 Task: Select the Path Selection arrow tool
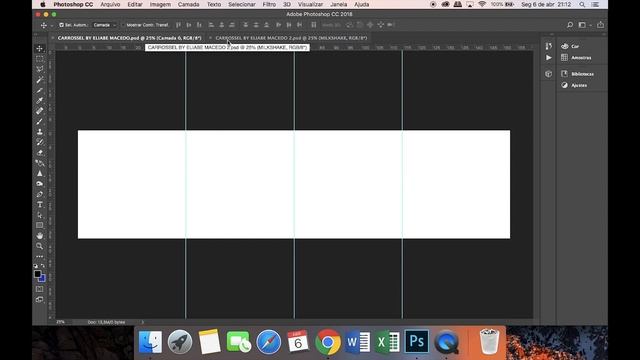(x=40, y=215)
